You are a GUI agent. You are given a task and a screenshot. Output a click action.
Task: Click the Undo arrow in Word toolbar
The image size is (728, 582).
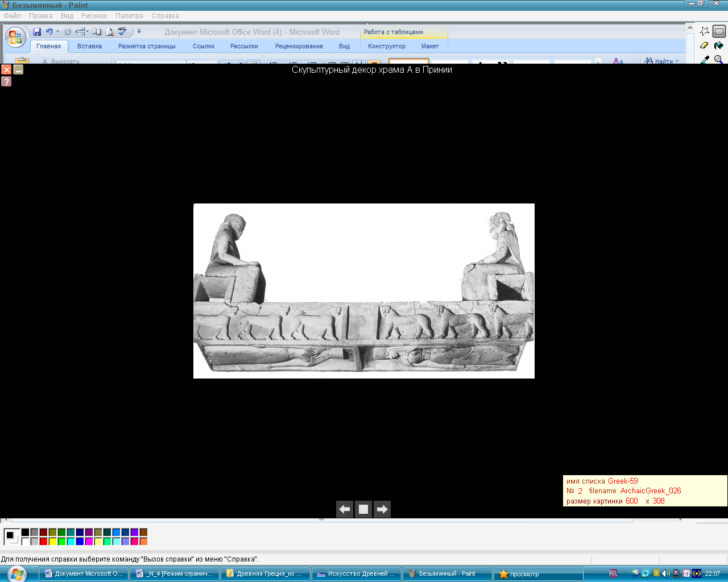(49, 32)
